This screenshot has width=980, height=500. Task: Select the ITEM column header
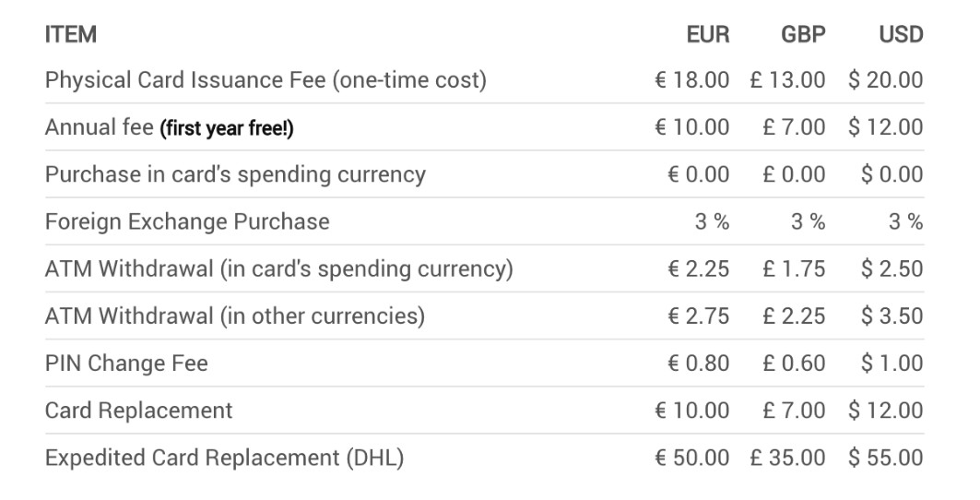click(71, 34)
